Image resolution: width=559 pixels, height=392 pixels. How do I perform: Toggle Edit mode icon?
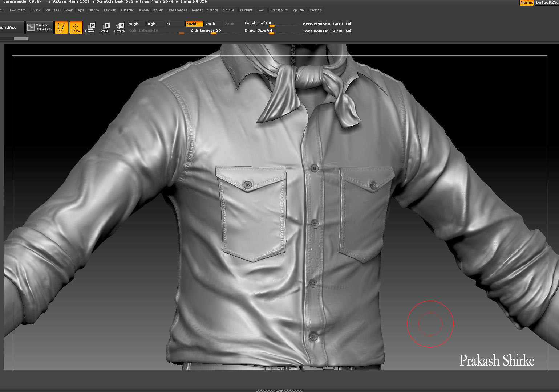[x=61, y=27]
